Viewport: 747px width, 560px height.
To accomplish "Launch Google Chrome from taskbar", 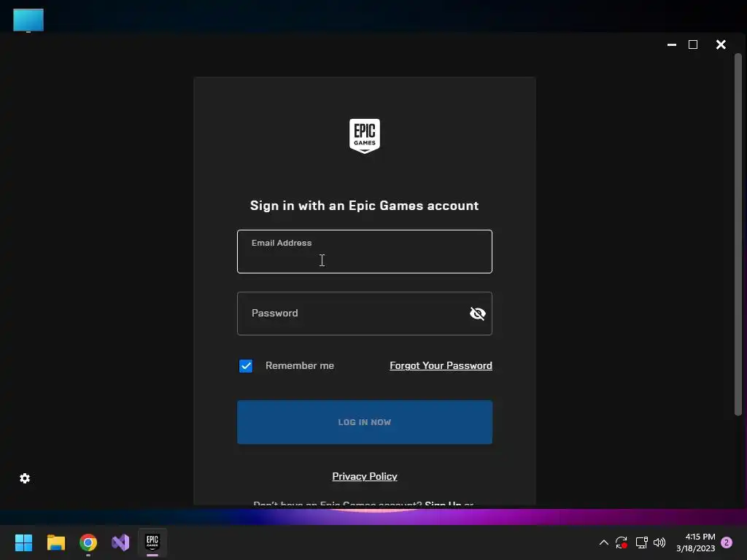I will click(x=88, y=542).
